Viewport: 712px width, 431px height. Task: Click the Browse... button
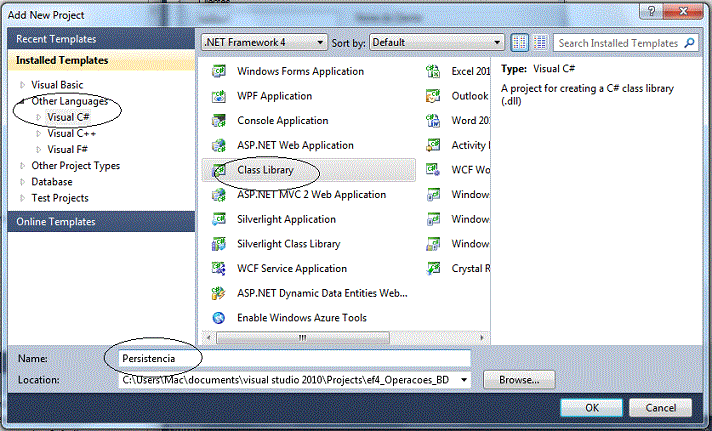(x=519, y=380)
